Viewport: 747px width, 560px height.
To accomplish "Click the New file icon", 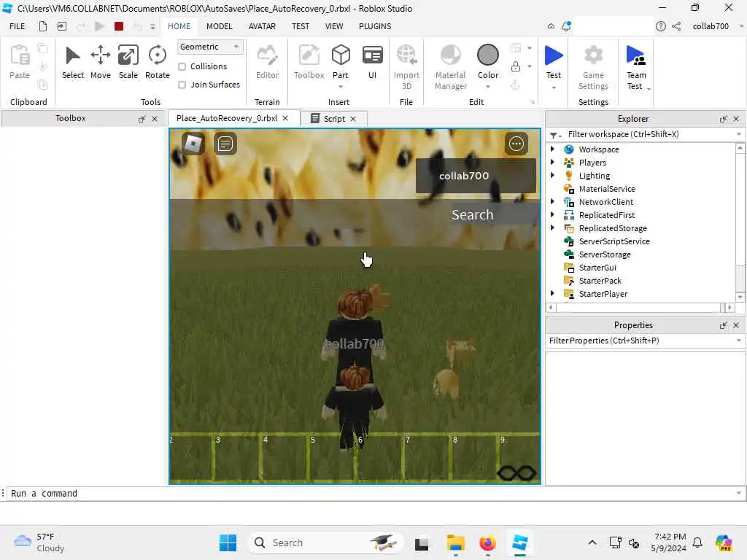I will click(43, 26).
